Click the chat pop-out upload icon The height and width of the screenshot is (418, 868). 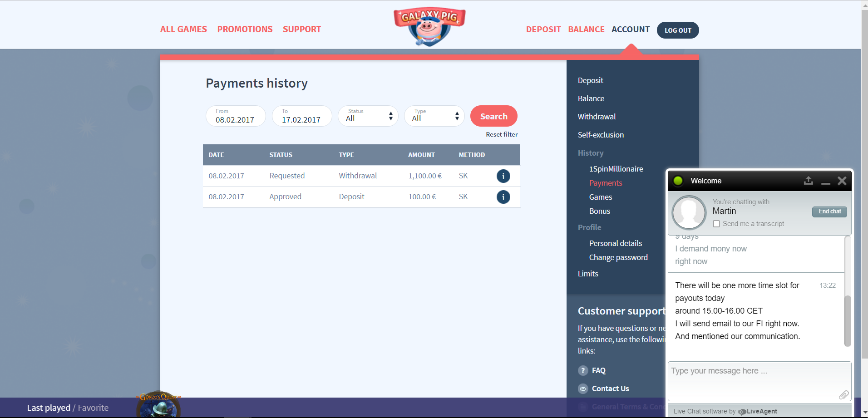click(809, 181)
